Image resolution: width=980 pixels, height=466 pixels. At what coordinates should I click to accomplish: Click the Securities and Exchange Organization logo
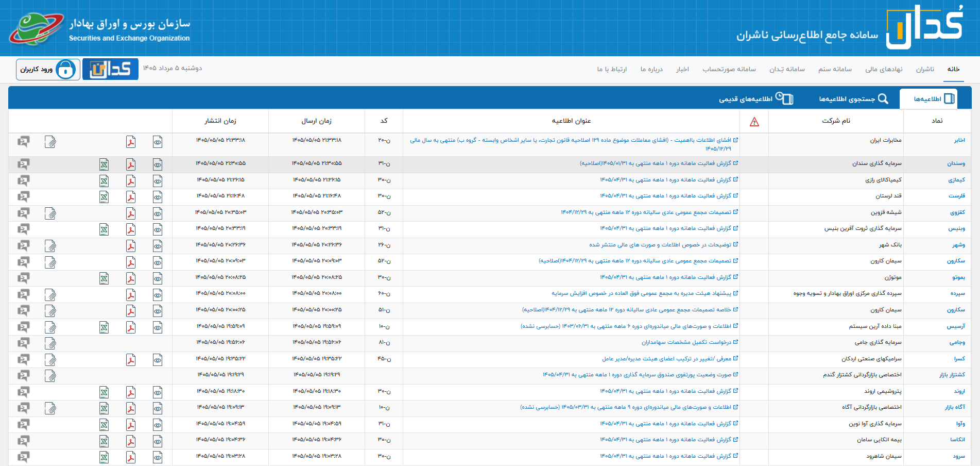point(100,28)
